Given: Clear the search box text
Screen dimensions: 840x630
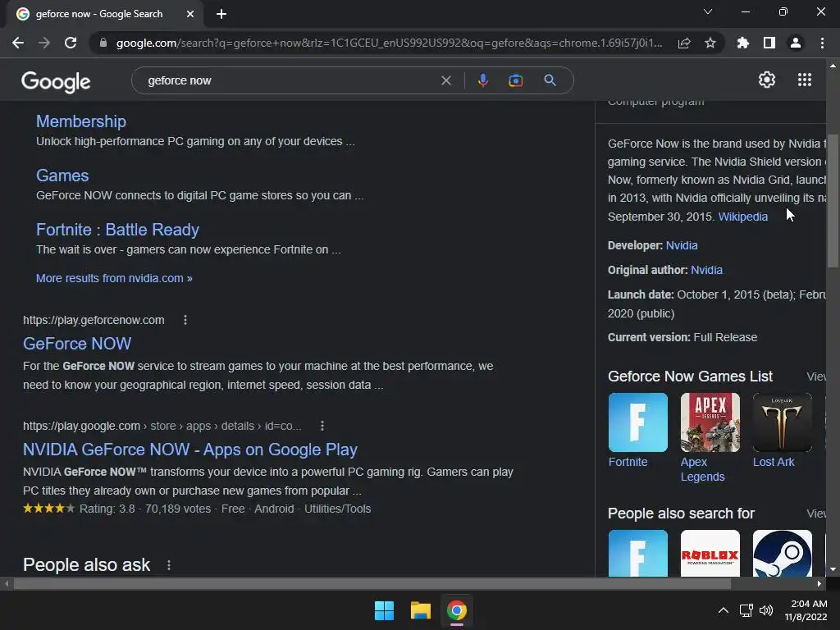Looking at the screenshot, I should click(445, 80).
